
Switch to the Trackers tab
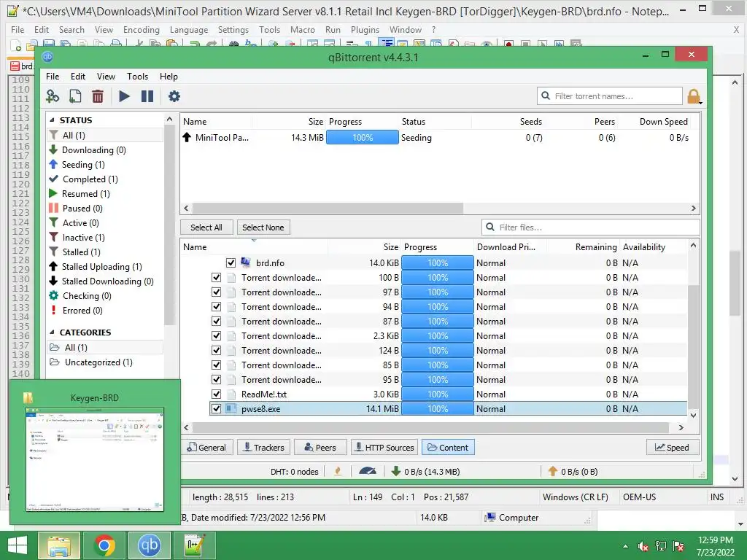(263, 448)
